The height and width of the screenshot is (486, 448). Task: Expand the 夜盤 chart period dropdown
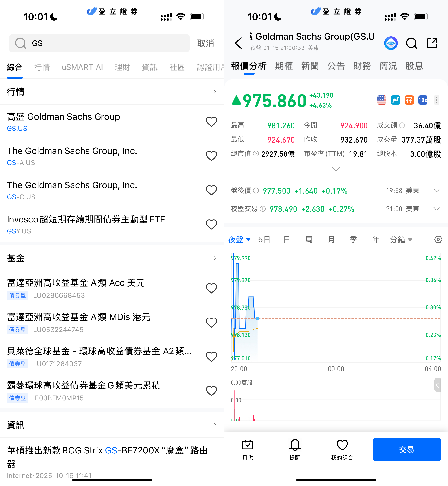click(x=239, y=239)
